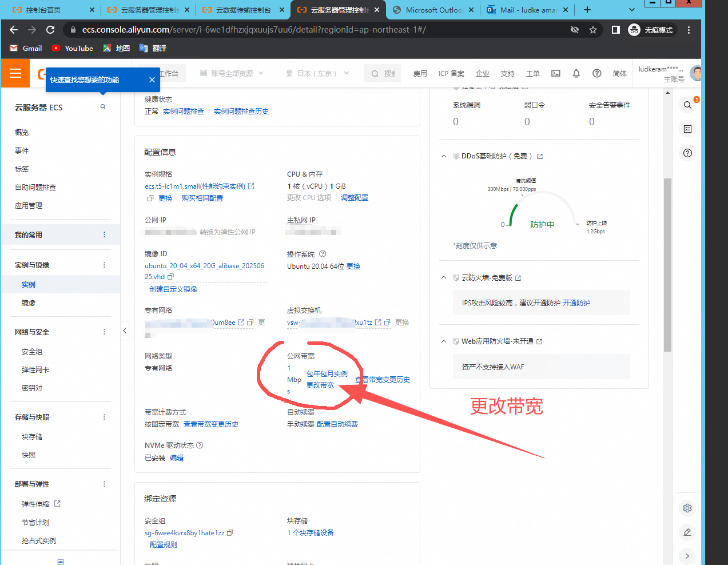This screenshot has height=565, width=728.
Task: Open the settings gear in right sidebar
Action: [687, 508]
